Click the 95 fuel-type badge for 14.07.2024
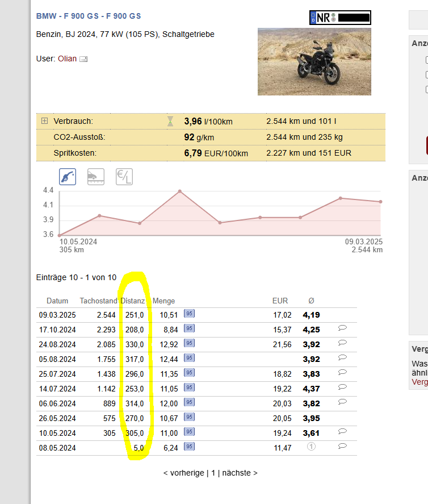The width and height of the screenshot is (428, 504). point(190,388)
